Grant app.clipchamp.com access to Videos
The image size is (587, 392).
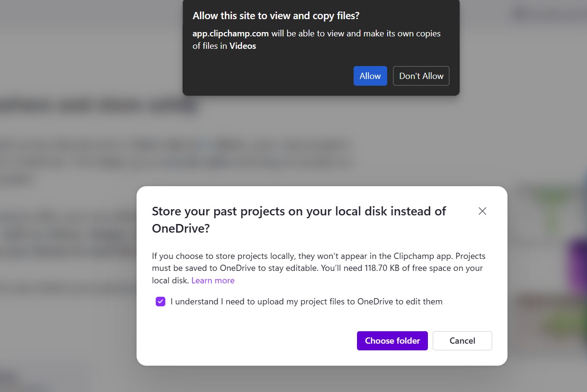point(370,76)
